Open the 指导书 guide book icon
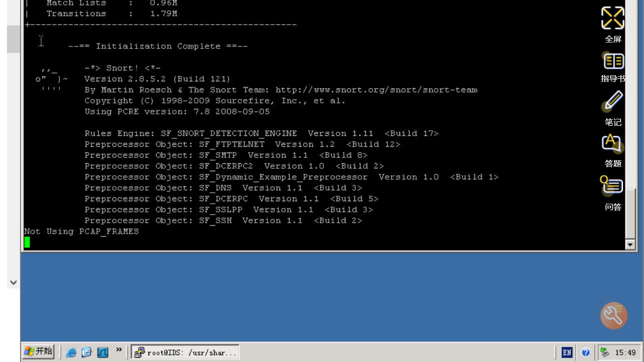The height and width of the screenshot is (362, 644). point(613,61)
